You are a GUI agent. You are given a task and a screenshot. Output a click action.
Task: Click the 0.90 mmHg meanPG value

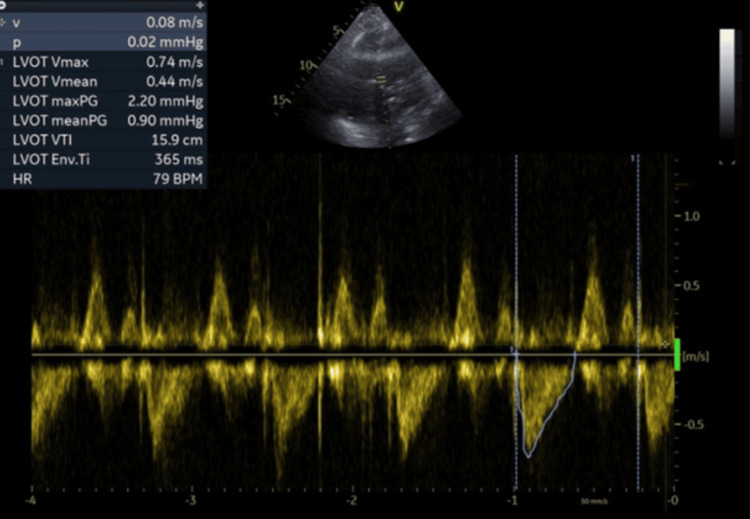pos(165,121)
